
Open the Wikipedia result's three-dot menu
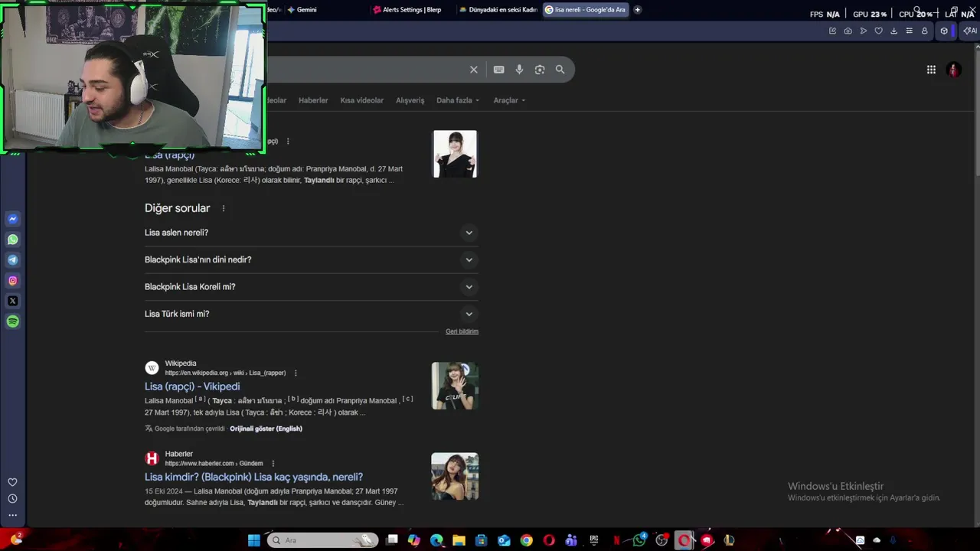(x=296, y=373)
